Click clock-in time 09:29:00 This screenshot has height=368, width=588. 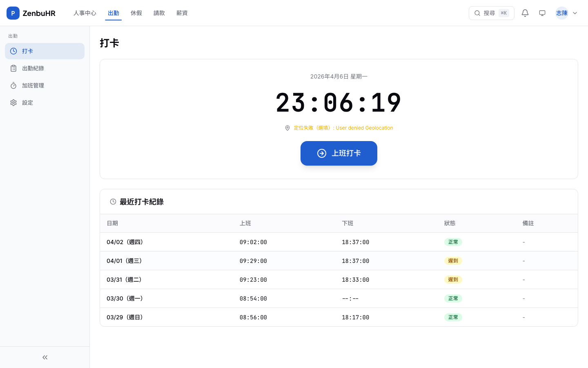253,261
